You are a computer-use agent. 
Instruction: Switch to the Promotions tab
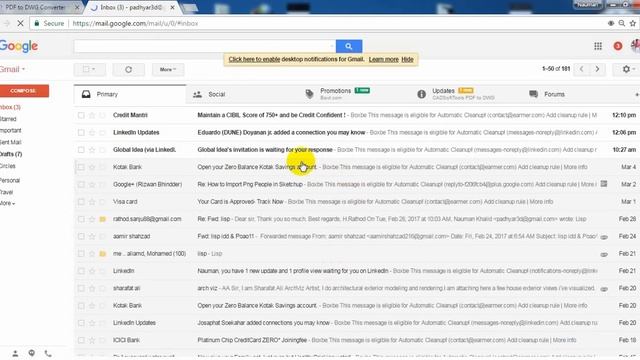pyautogui.click(x=353, y=94)
